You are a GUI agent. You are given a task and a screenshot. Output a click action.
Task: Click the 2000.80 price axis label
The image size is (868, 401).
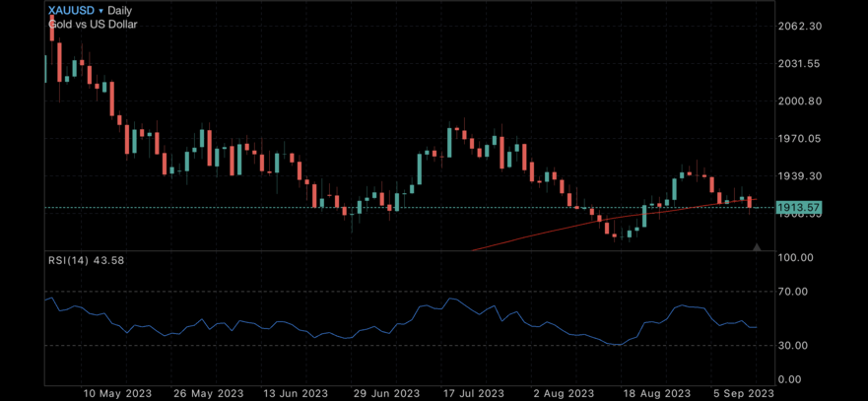799,101
